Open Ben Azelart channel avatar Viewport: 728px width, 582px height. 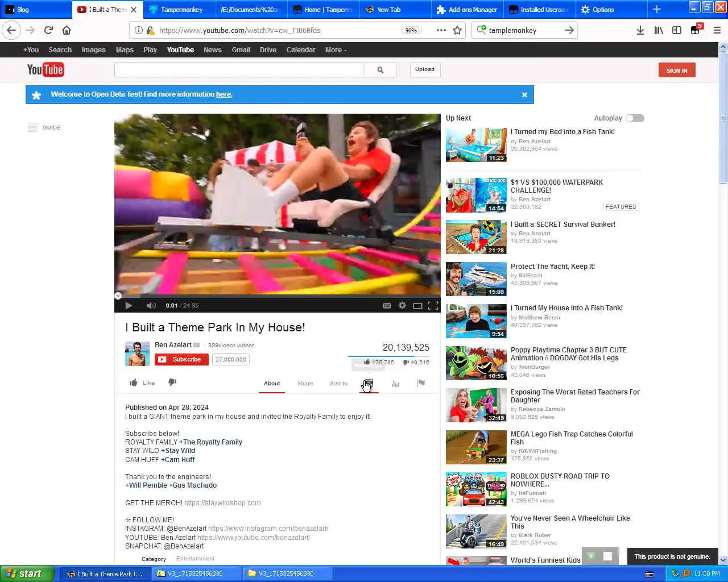pos(137,354)
